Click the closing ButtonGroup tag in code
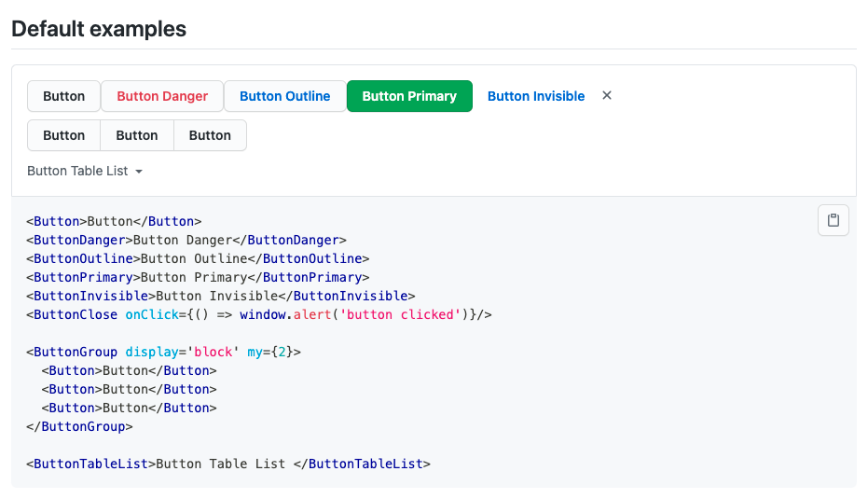The height and width of the screenshot is (499, 868). (79, 426)
